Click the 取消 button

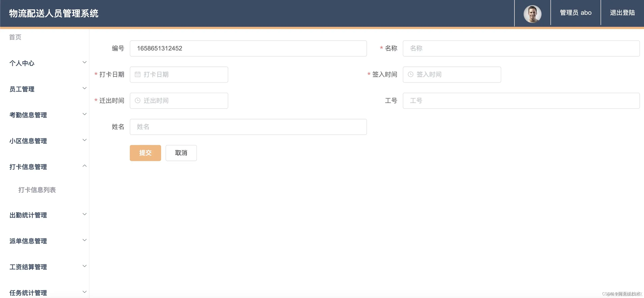pos(181,153)
